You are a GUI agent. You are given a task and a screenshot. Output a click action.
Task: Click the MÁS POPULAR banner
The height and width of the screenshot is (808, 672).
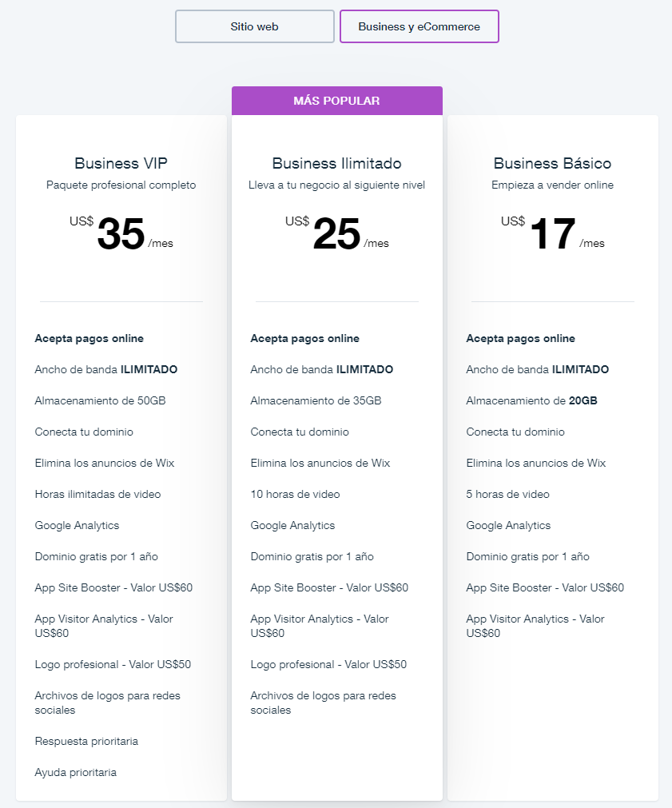336,101
